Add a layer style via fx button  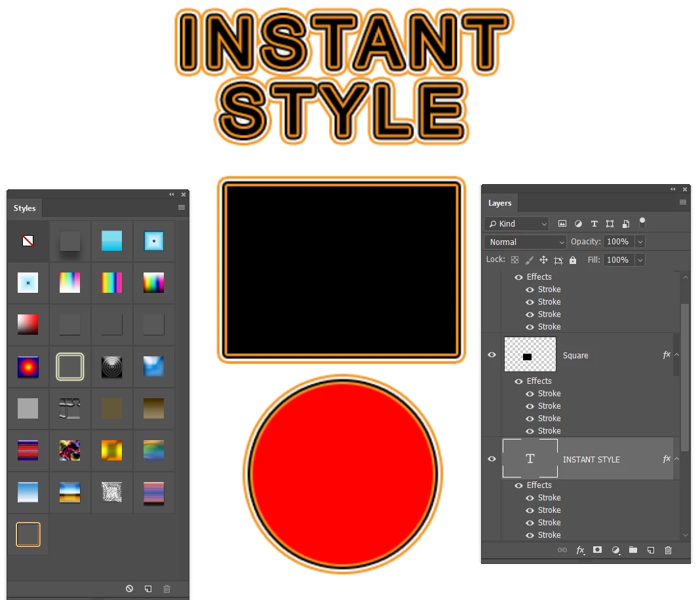[580, 550]
